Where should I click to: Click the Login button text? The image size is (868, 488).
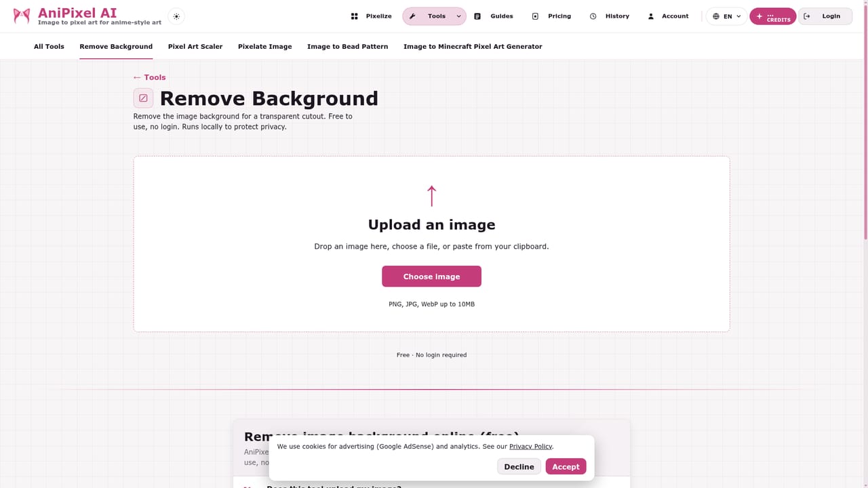(831, 16)
